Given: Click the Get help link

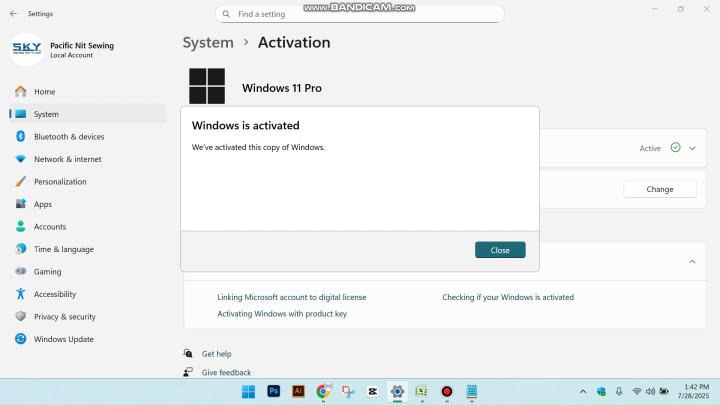Looking at the screenshot, I should point(216,354).
